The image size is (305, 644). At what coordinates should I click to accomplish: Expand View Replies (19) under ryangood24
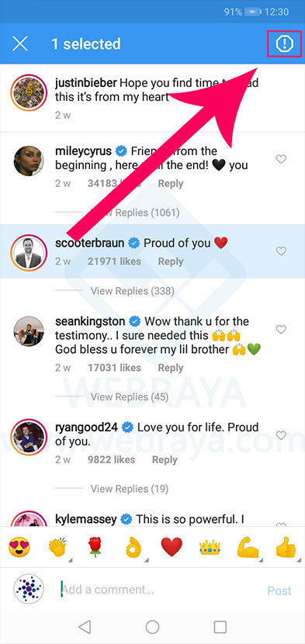click(130, 489)
